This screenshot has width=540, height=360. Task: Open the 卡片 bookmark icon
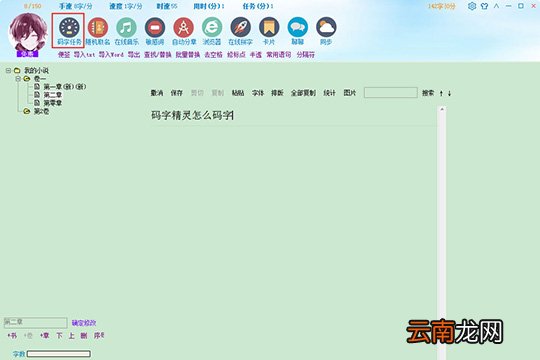[269, 27]
